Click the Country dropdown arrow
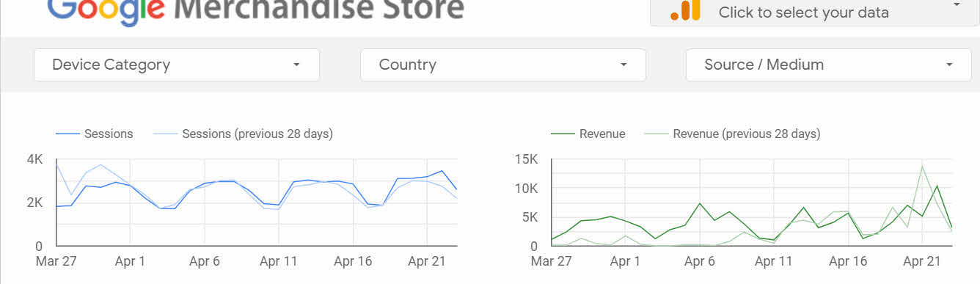 tap(624, 65)
